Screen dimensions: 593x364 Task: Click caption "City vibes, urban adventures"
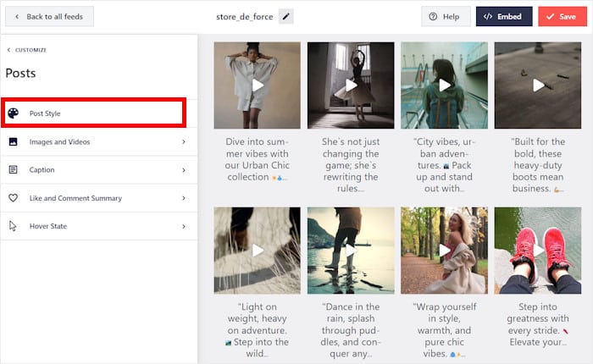click(x=445, y=165)
